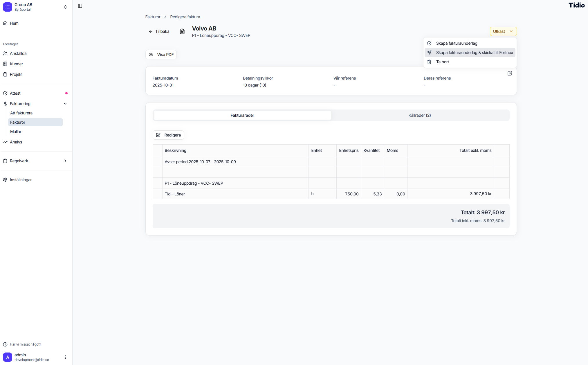Click the P1 - Löneuppdrag table row
This screenshot has width=588, height=365.
pos(331,183)
